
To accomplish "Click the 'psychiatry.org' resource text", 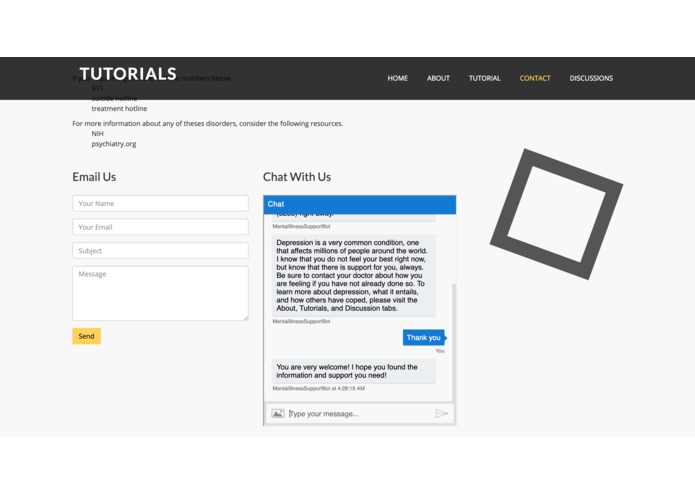I will click(x=114, y=144).
